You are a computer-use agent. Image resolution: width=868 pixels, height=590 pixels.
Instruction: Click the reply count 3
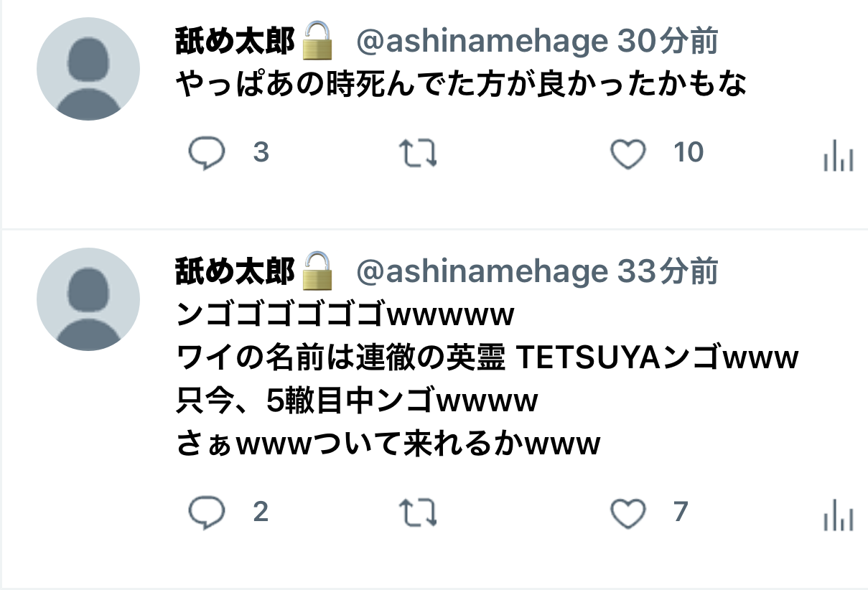[261, 153]
